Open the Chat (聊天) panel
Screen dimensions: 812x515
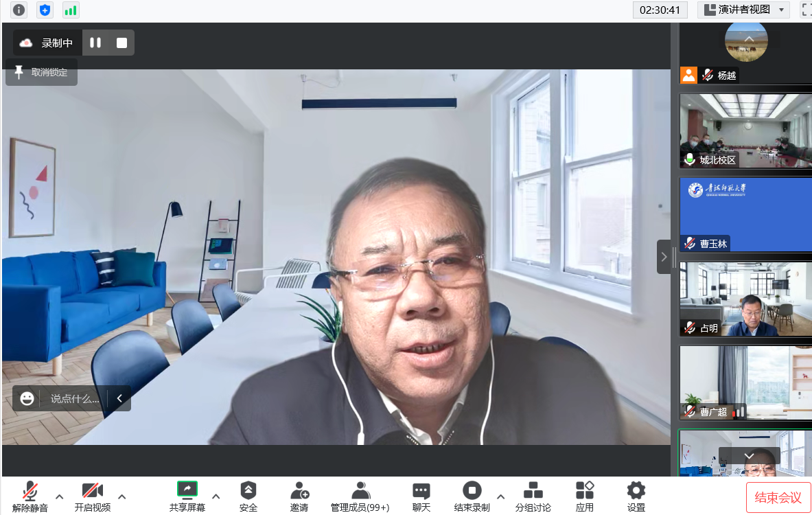[421, 496]
